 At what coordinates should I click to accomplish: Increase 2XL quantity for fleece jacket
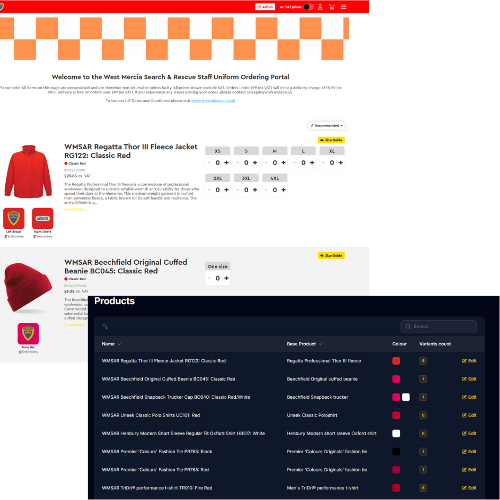click(226, 190)
